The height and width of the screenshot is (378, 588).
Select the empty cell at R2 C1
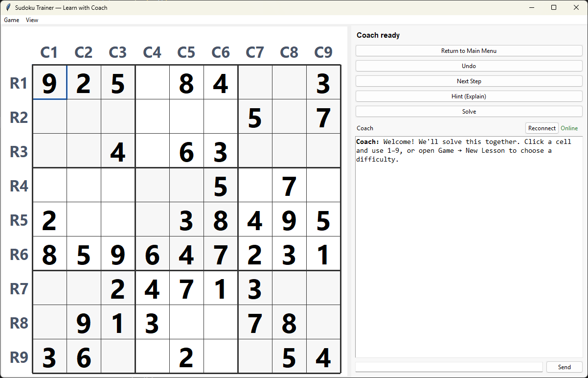click(x=49, y=117)
